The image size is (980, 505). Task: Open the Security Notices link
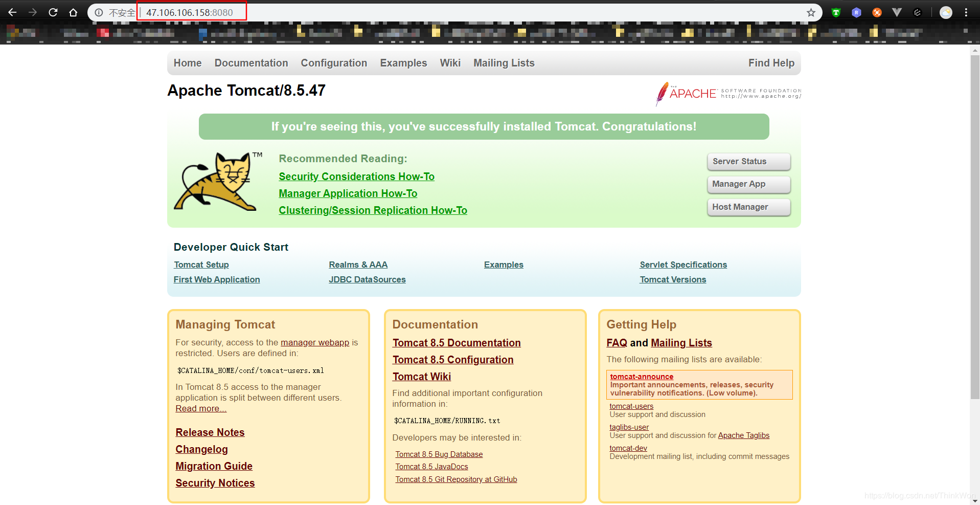[x=215, y=483]
